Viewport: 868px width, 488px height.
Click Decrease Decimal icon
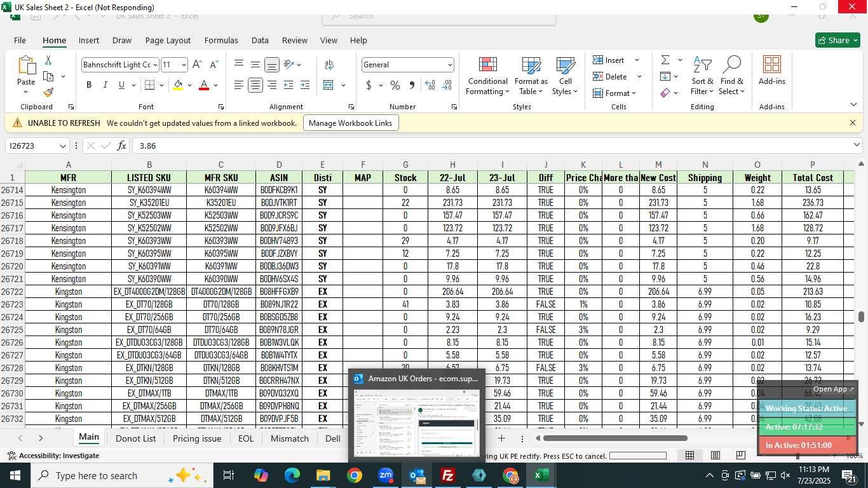coord(446,85)
